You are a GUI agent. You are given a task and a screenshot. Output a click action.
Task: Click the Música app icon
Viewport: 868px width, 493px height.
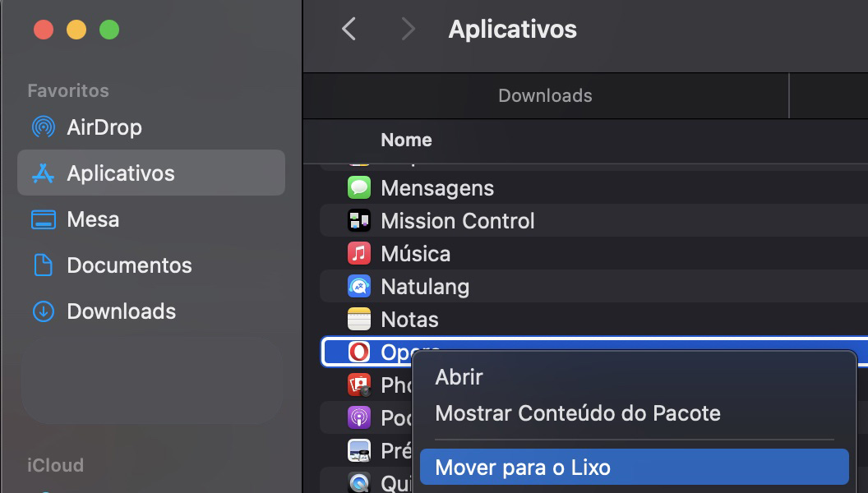point(359,253)
